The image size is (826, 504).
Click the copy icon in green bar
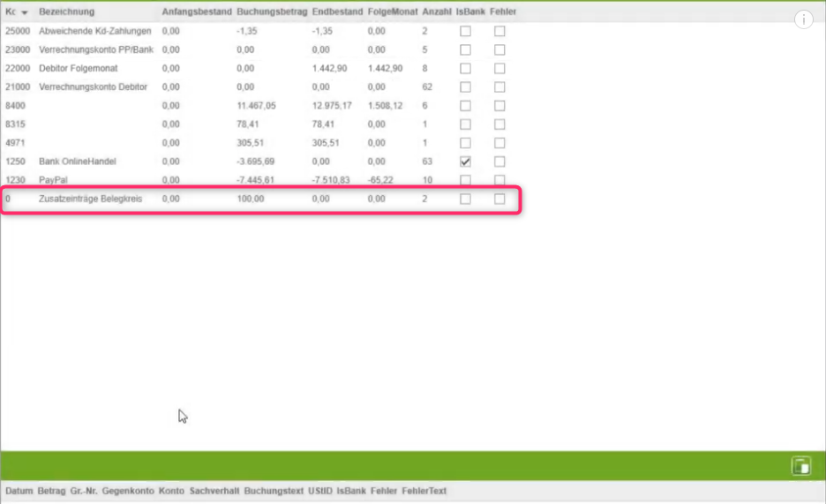coord(800,466)
